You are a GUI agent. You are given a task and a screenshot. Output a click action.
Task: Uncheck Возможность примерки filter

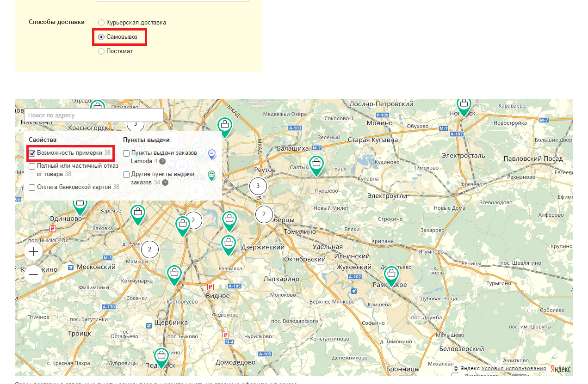point(32,153)
